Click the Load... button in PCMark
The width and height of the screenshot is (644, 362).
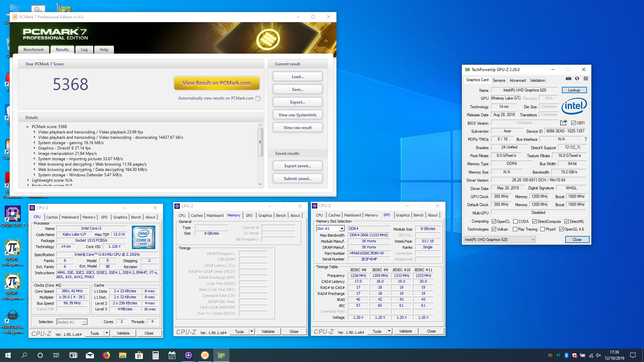pyautogui.click(x=298, y=77)
